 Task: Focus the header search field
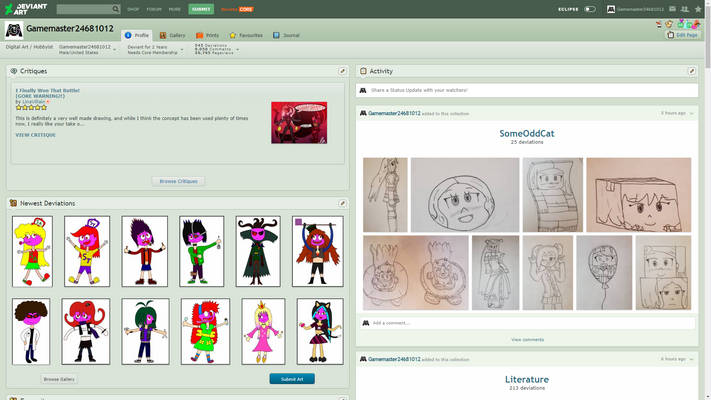(x=84, y=9)
